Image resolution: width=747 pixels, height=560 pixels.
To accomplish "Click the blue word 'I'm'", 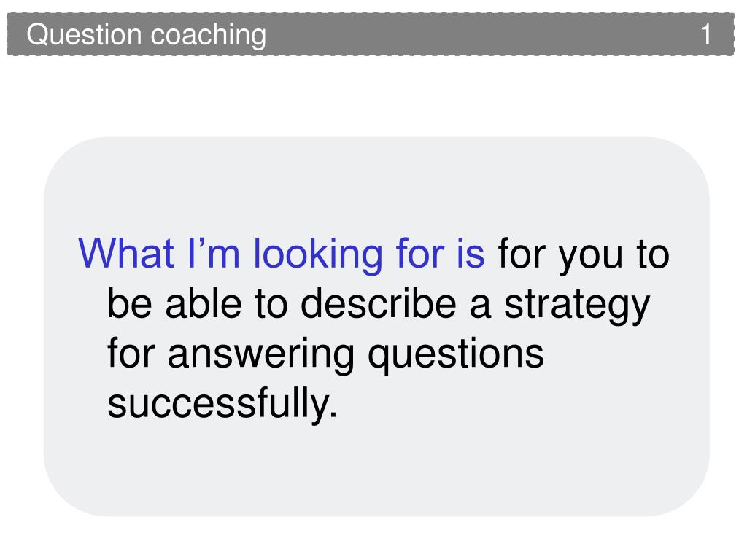I will coord(214,253).
